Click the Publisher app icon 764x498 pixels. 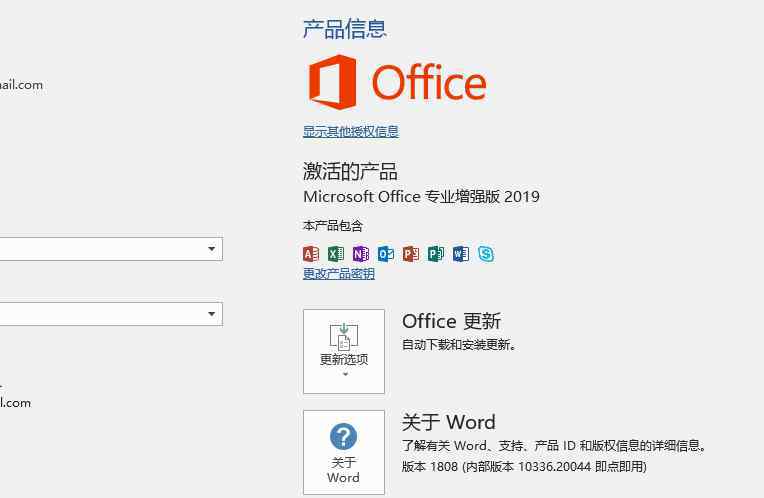pos(436,254)
